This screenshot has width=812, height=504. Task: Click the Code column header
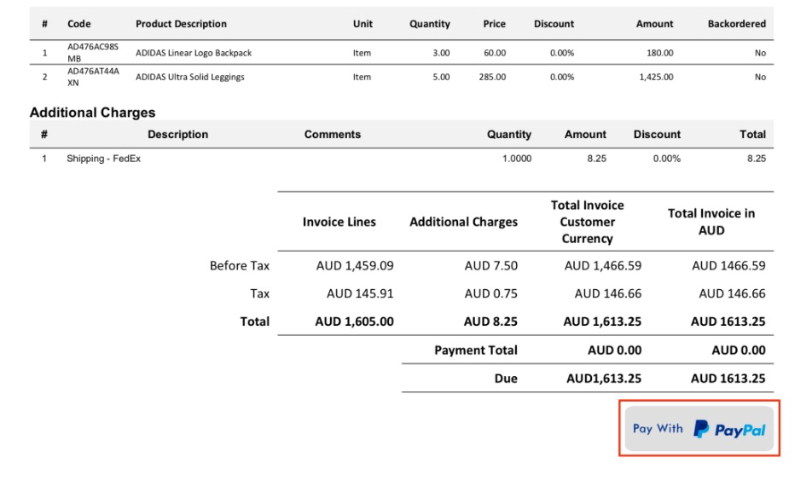[79, 24]
